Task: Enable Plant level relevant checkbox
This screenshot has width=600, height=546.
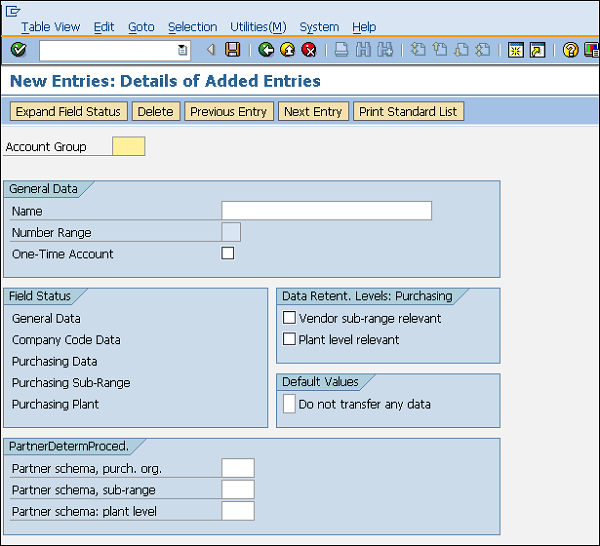Action: (x=289, y=339)
